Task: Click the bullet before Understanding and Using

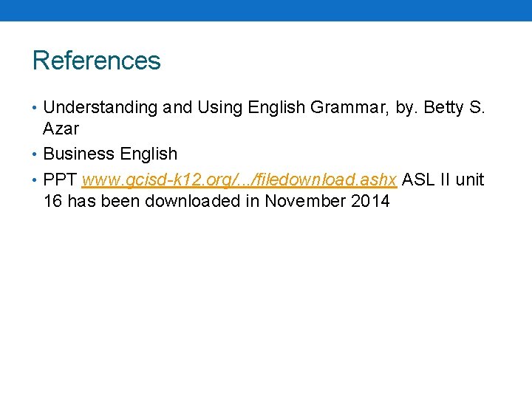Action: click(35, 108)
